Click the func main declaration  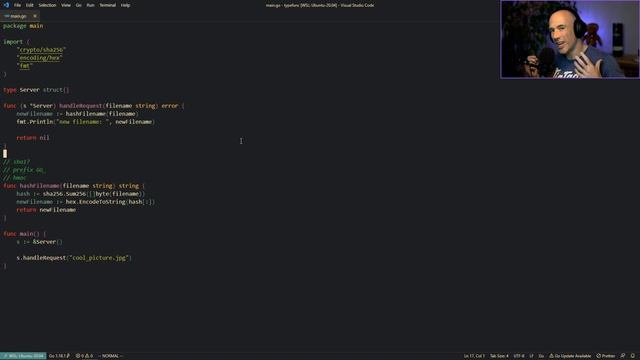pos(24,234)
